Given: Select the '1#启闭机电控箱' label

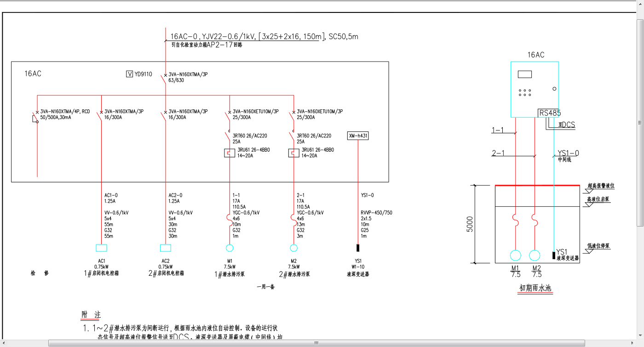Looking at the screenshot, I should [x=101, y=273].
